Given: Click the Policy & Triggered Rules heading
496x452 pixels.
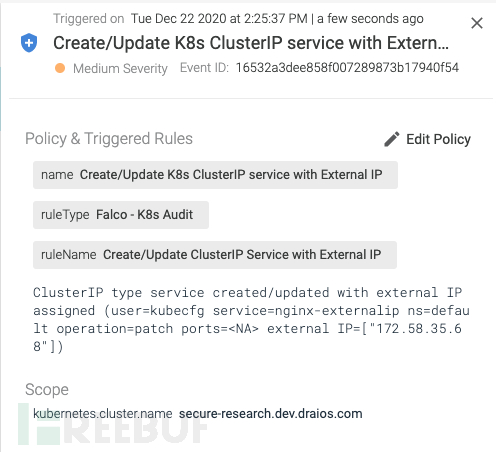Looking at the screenshot, I should [x=109, y=139].
